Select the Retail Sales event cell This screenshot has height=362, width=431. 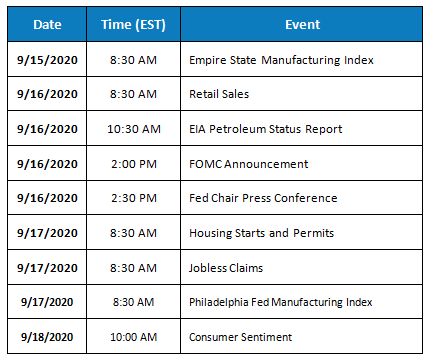301,94
